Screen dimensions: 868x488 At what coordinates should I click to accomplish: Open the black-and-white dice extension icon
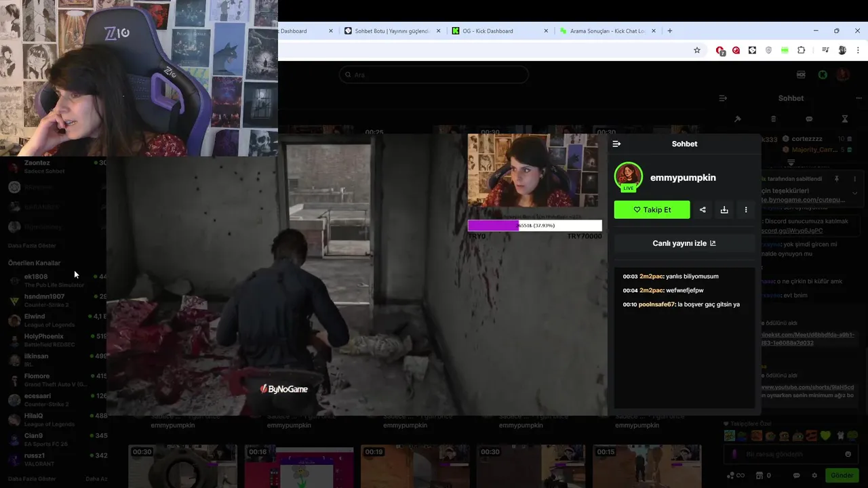tap(752, 50)
